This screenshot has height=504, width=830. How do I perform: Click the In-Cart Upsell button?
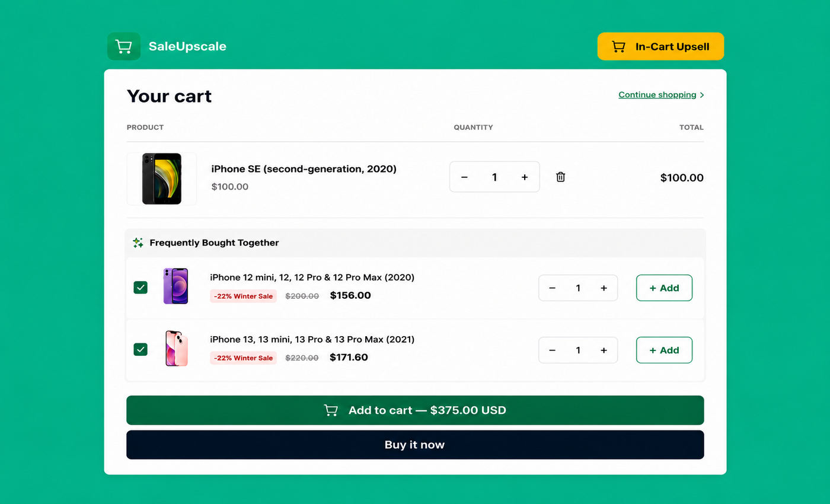tap(660, 46)
